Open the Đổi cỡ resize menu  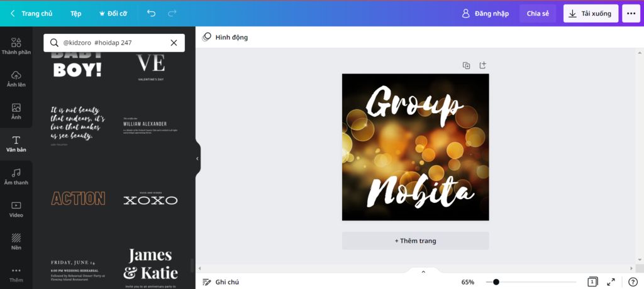tap(113, 14)
